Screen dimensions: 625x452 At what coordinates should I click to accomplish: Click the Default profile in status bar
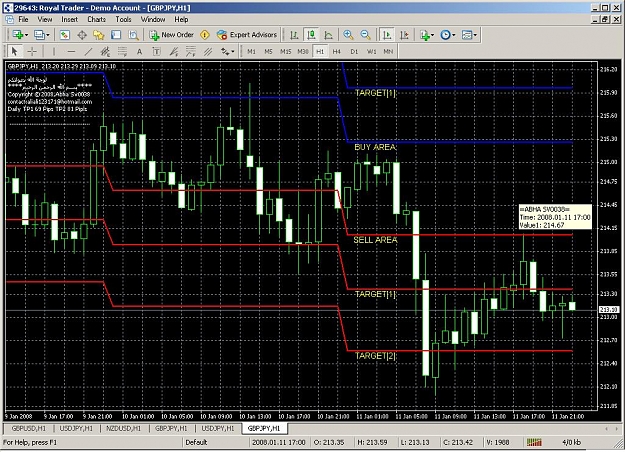[x=196, y=442]
